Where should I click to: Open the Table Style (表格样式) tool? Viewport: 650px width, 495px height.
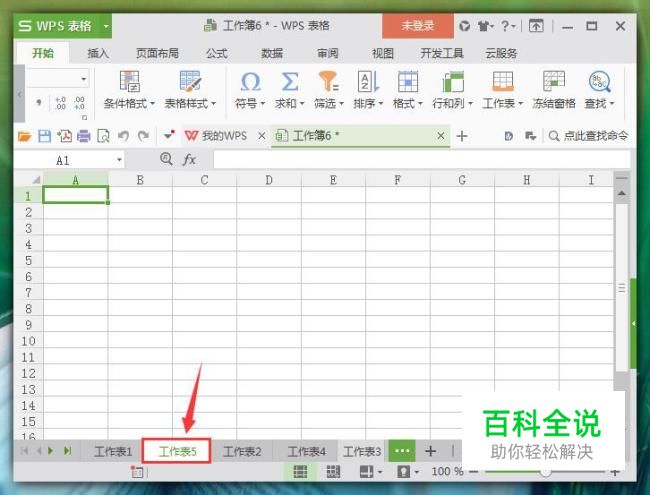(190, 81)
